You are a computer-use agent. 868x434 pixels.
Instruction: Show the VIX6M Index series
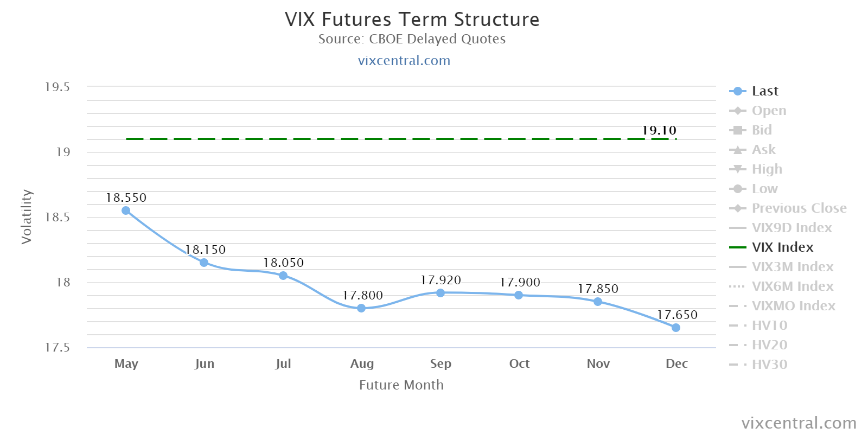(x=792, y=286)
